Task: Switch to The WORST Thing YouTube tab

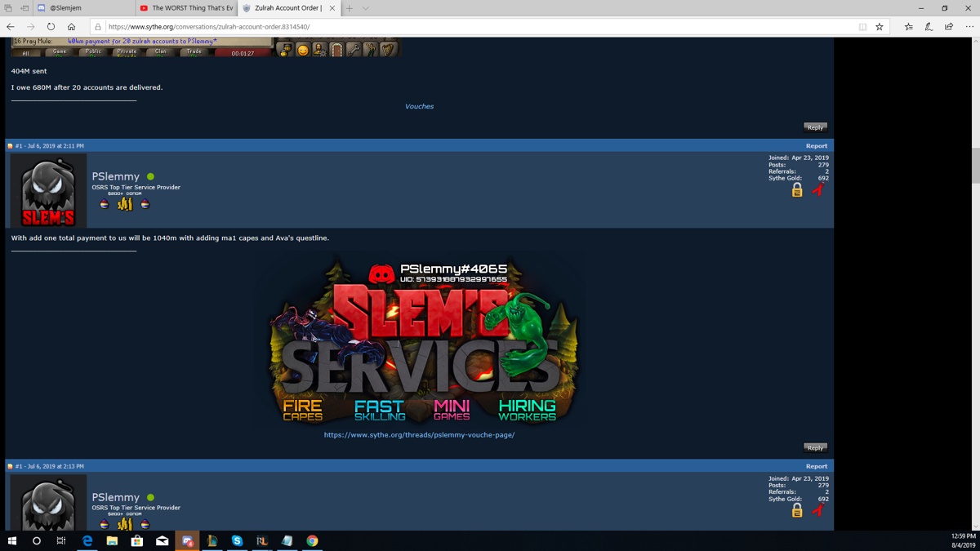Action: pos(186,8)
